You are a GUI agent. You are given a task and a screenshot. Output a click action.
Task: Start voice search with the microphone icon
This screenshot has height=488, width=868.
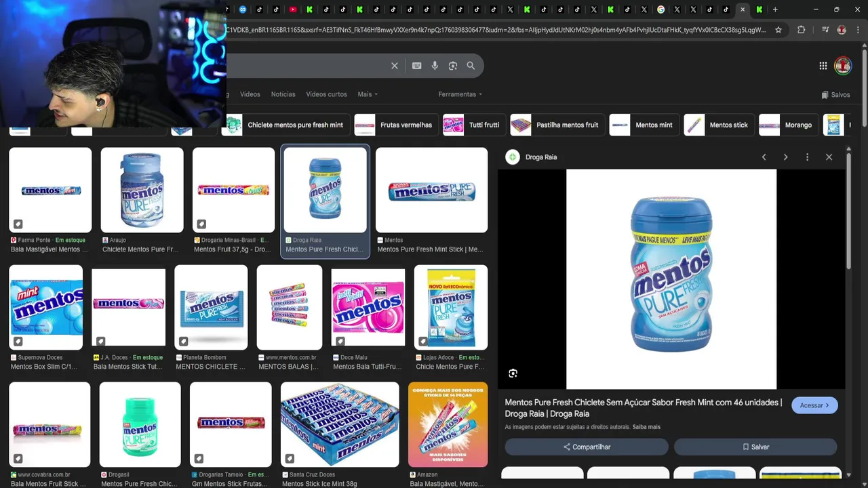(435, 66)
